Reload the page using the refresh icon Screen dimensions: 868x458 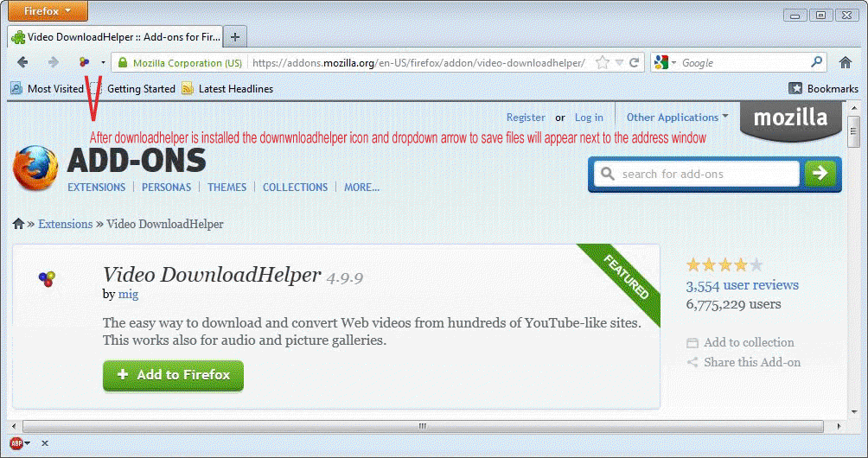[x=635, y=63]
